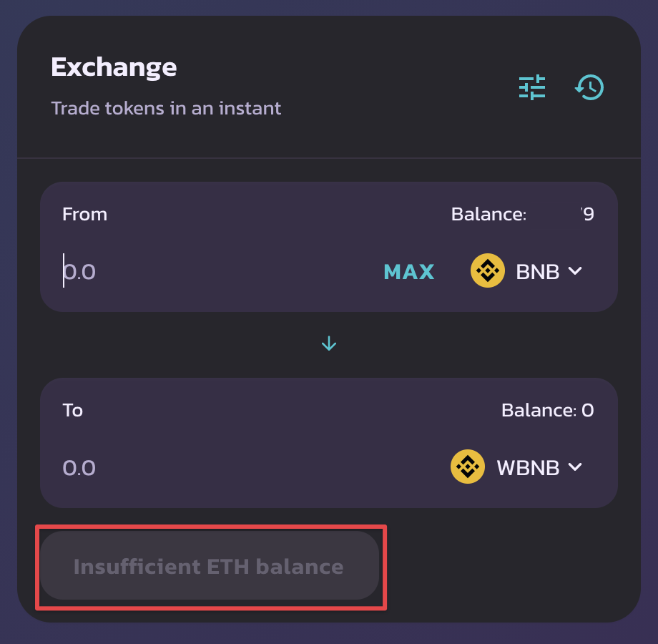Viewport: 658px width, 644px height.
Task: Click the From Balance value
Action: 588,213
